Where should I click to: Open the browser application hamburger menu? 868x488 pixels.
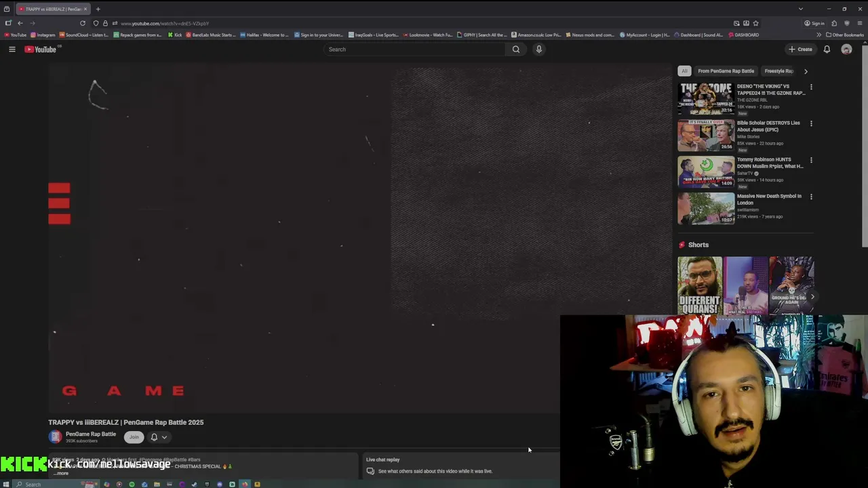860,23
